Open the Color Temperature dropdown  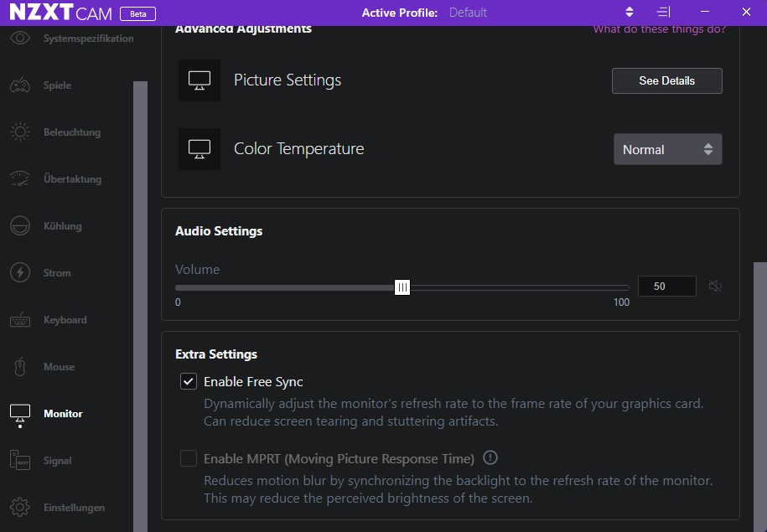click(667, 148)
